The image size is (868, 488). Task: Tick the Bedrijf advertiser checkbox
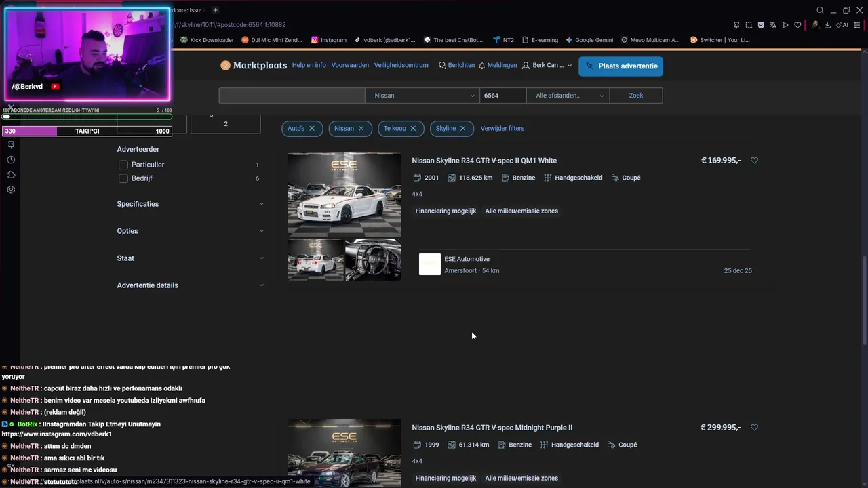(123, 178)
